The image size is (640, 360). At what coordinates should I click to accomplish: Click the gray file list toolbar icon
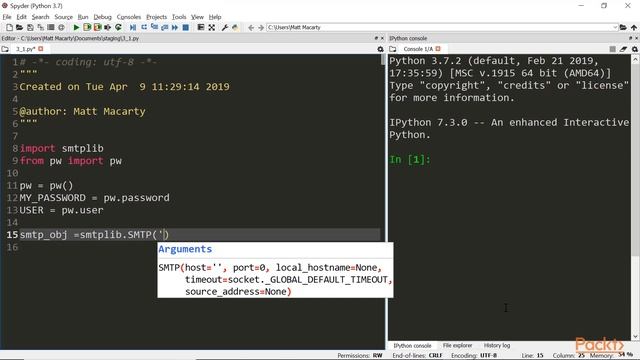(x=51, y=27)
